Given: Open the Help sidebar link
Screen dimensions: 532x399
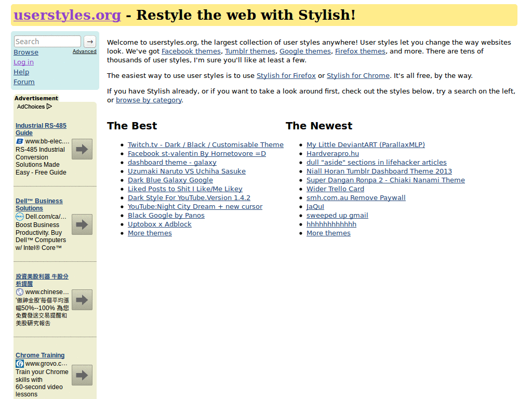Looking at the screenshot, I should click(21, 72).
